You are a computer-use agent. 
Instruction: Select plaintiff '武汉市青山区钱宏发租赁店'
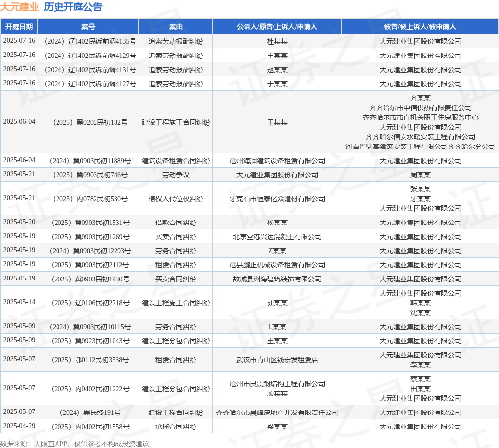(x=277, y=360)
